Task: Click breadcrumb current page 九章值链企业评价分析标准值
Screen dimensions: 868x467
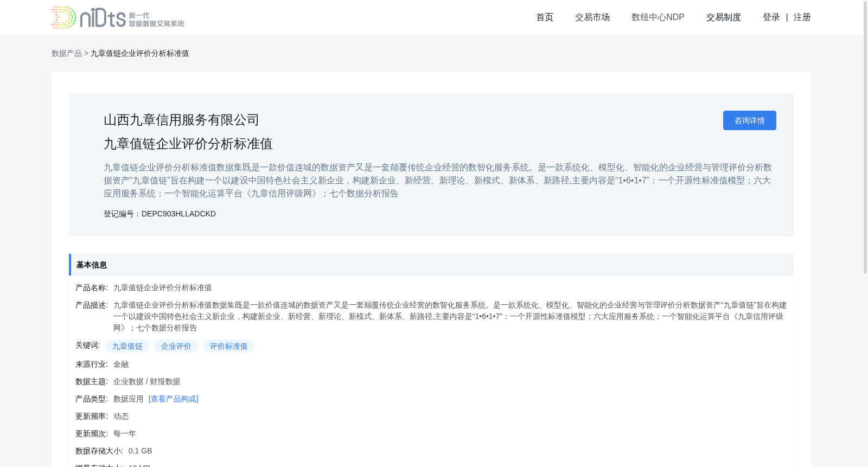Action: 140,53
